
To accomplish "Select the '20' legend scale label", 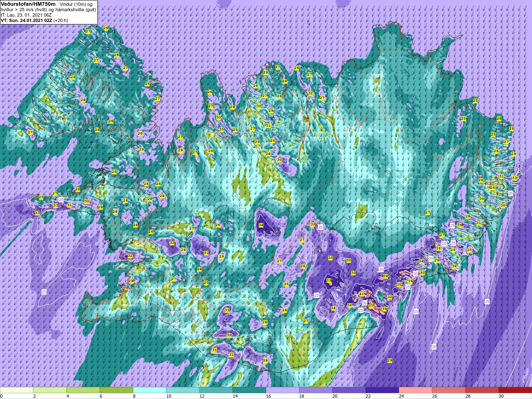I will (x=335, y=396).
